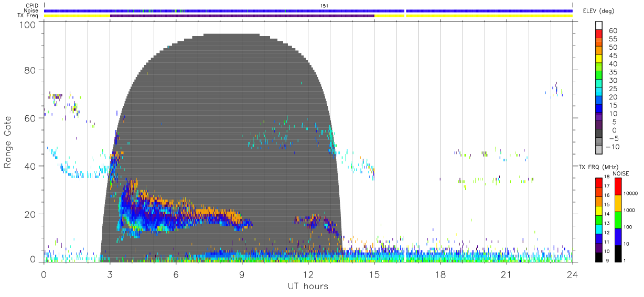Viewport: 644px width, 297px height.
Task: Click the ELEV legend label 25
Action: (613, 89)
